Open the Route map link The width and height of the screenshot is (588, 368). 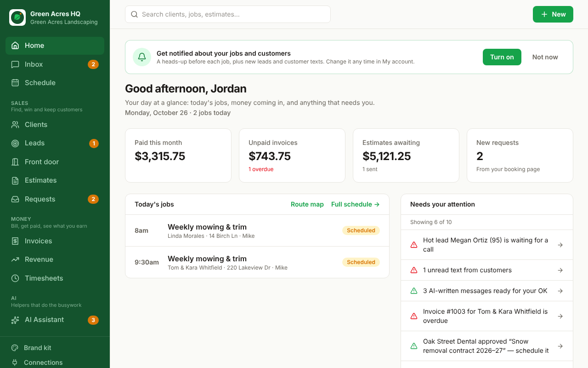pyautogui.click(x=307, y=204)
